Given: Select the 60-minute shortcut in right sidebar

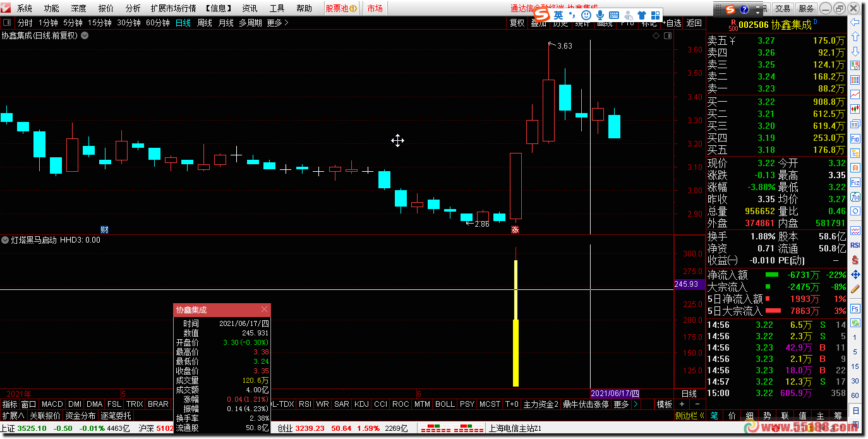Looking at the screenshot, I should pos(855,396).
